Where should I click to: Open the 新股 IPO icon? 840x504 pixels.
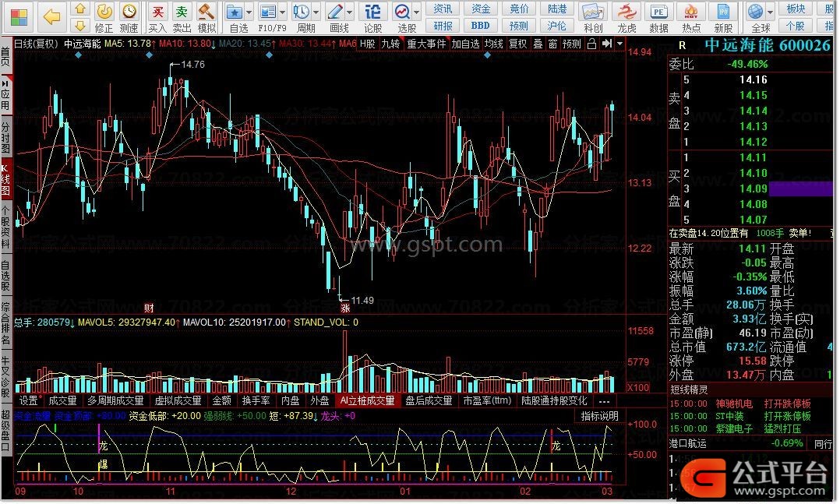(x=723, y=17)
